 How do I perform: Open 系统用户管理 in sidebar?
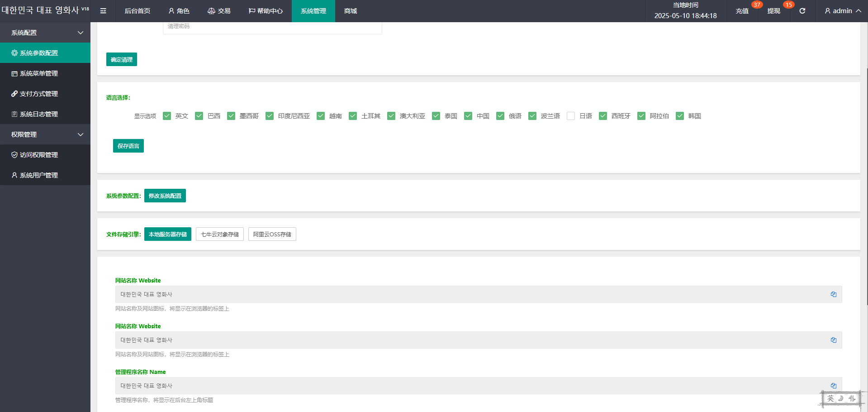point(45,175)
